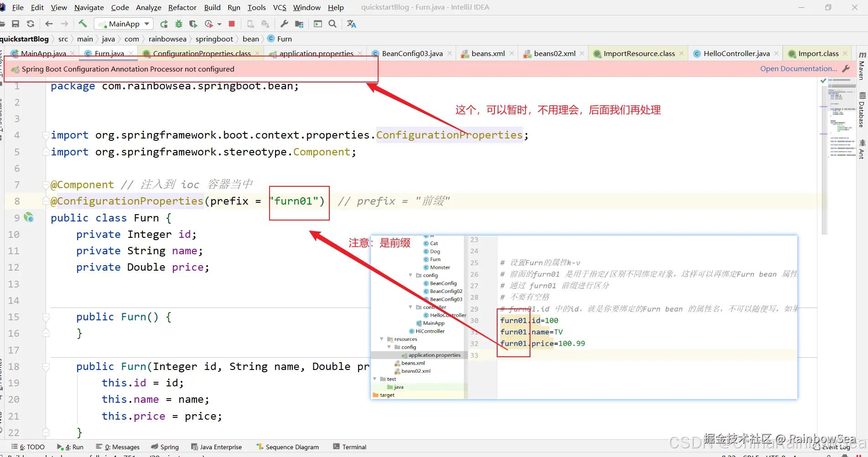The image size is (868, 457).
Task: Open the Analyze menu
Action: [149, 7]
